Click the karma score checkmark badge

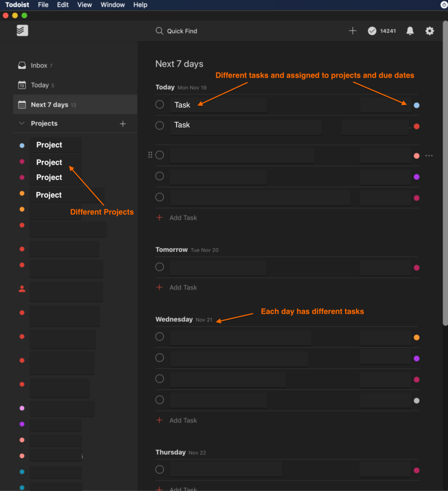pos(372,31)
